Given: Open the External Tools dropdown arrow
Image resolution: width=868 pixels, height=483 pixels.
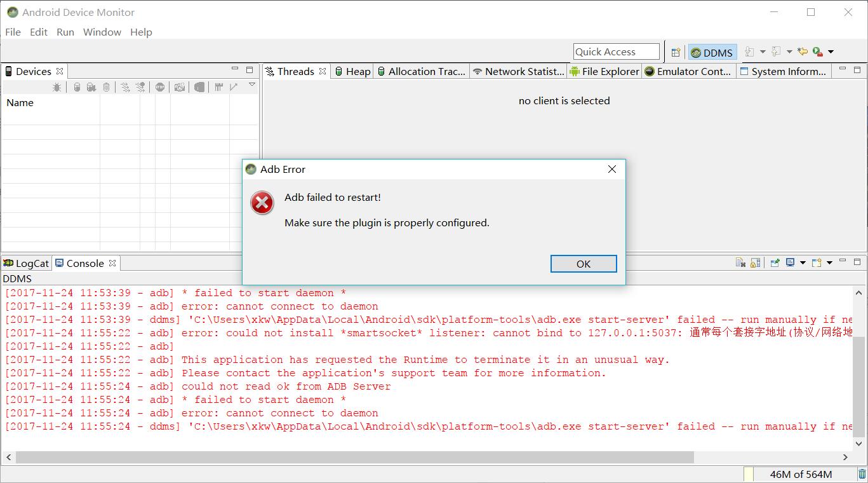Looking at the screenshot, I should 831,52.
